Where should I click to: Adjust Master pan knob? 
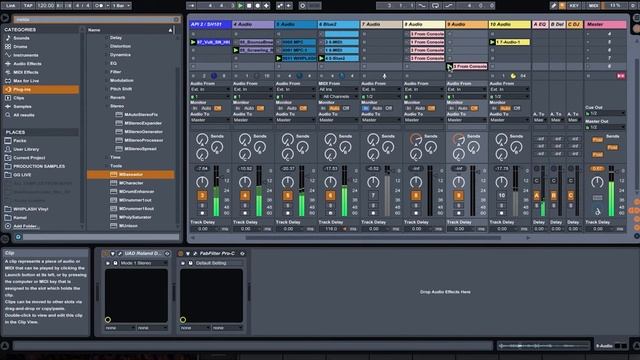click(x=597, y=182)
